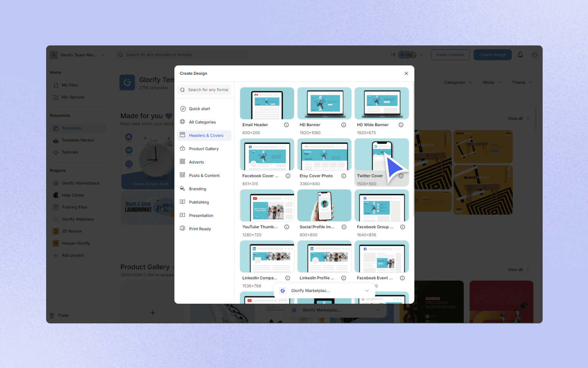
Task: Close the Create Design dialog
Action: pyautogui.click(x=406, y=74)
